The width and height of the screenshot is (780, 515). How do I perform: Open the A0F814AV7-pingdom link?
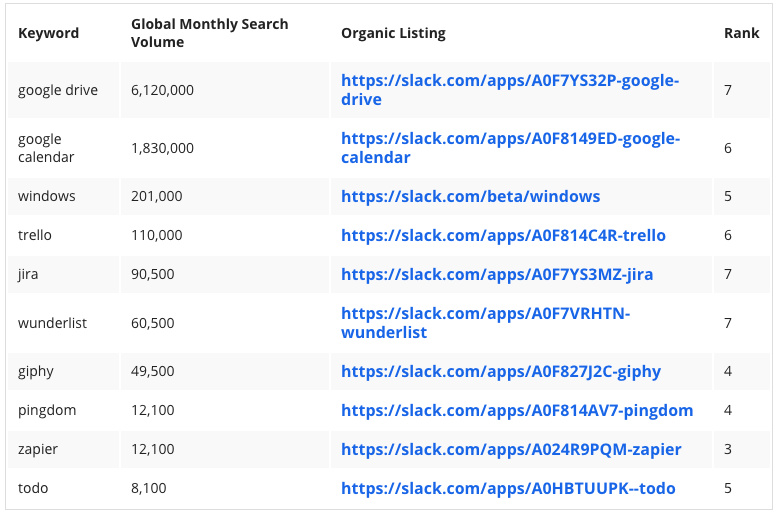[517, 411]
